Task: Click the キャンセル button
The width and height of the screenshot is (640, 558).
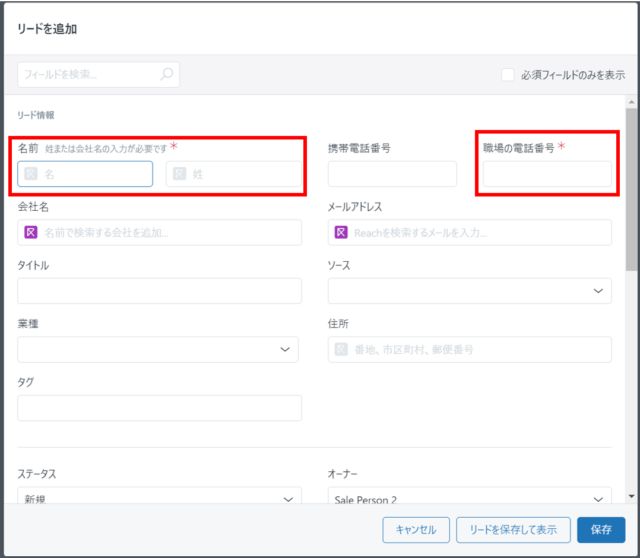Action: click(x=416, y=530)
